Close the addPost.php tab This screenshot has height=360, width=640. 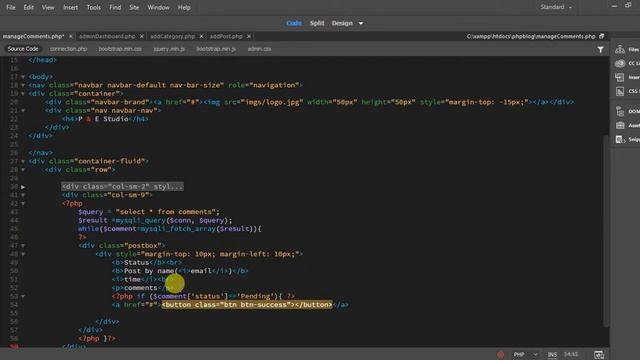click(x=249, y=36)
